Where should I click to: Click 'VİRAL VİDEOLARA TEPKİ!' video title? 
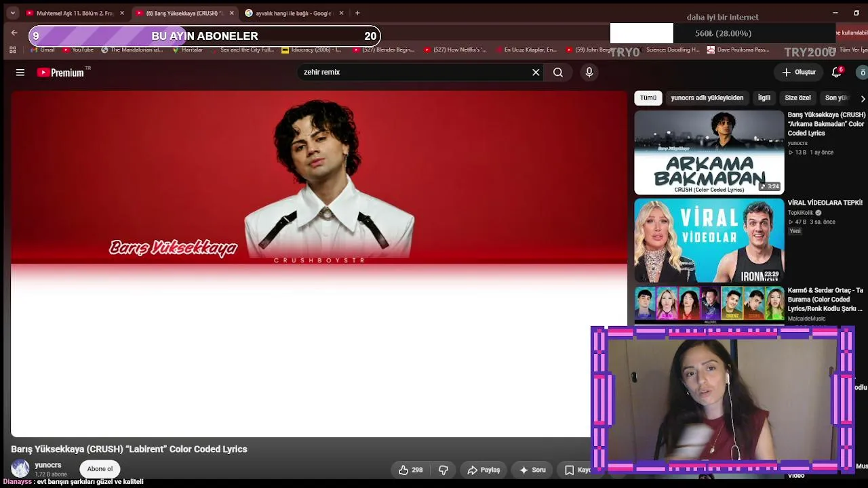(x=825, y=203)
